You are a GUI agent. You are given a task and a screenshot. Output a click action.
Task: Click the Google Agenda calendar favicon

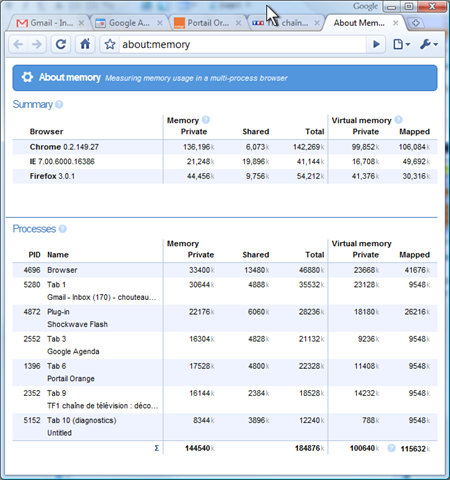click(x=100, y=23)
